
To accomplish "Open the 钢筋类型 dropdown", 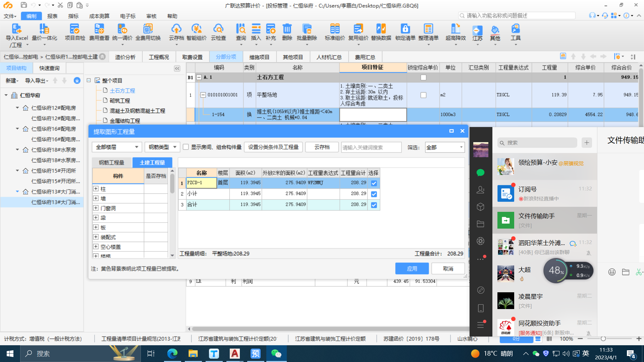I will coord(162,147).
